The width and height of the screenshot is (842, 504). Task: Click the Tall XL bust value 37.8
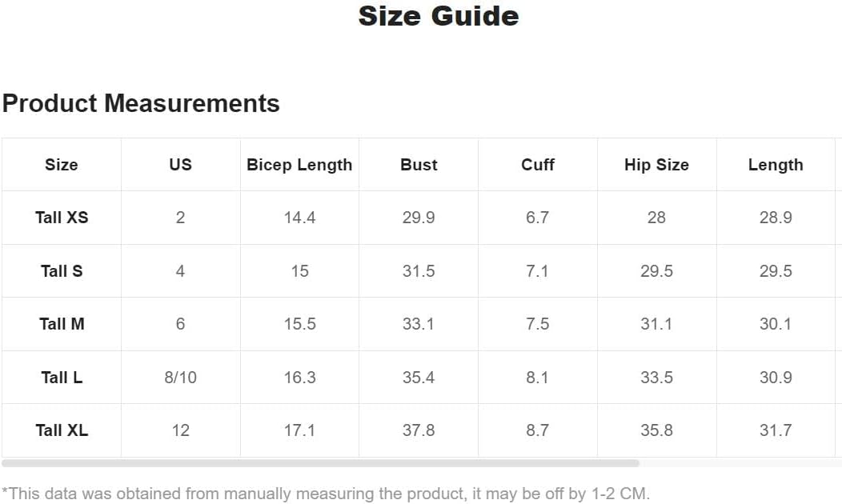pos(419,430)
